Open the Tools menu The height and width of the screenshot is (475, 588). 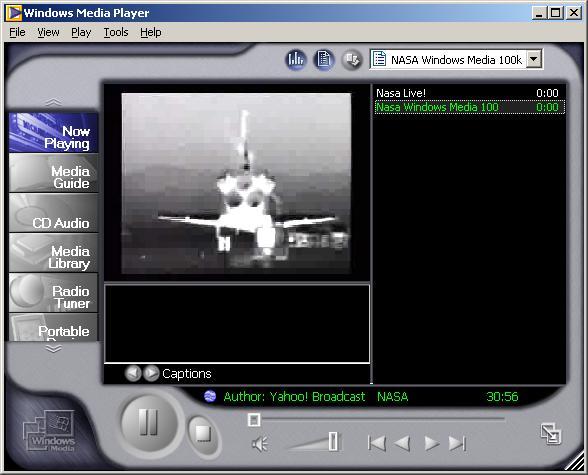point(116,33)
